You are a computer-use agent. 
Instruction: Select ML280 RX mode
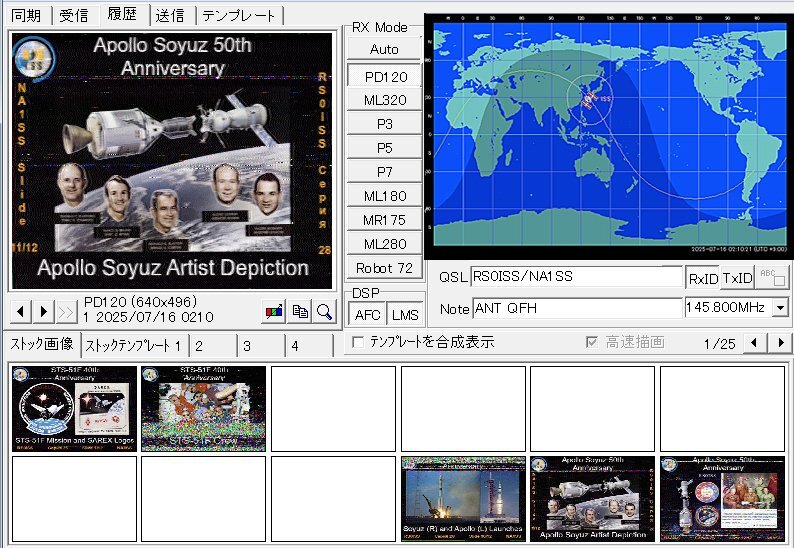point(384,244)
